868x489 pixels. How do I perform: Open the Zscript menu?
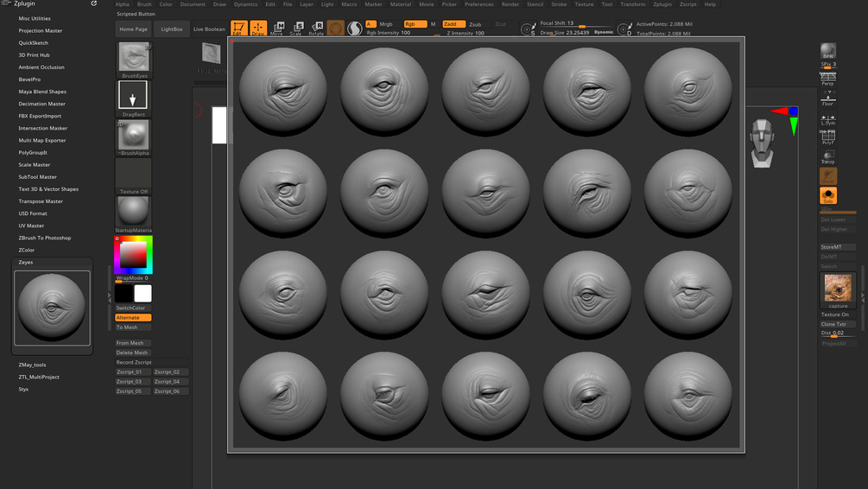[x=688, y=3]
